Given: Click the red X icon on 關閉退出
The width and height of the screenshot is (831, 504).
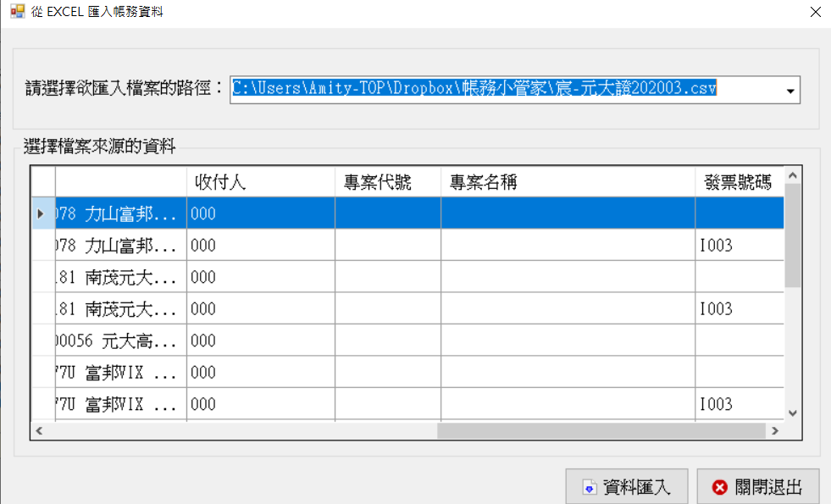Looking at the screenshot, I should click(720, 487).
